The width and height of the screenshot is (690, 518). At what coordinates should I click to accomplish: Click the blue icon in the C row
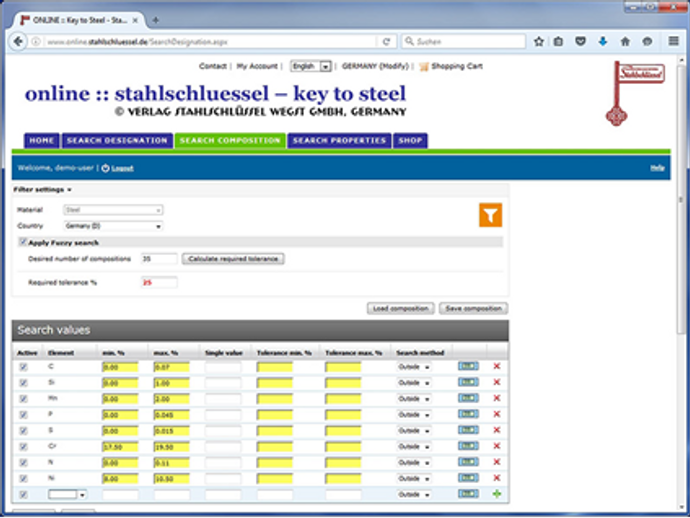click(468, 366)
